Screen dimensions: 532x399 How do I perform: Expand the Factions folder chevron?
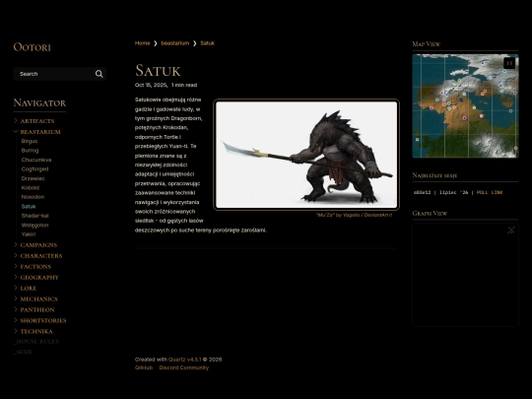pos(16,266)
